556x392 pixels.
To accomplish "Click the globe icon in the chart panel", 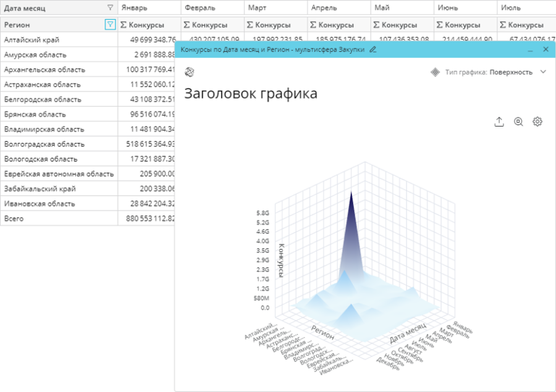I will [x=190, y=72].
